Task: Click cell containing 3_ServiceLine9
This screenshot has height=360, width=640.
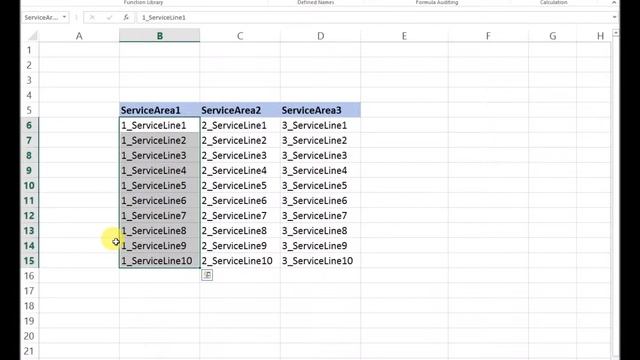Action: 320,246
